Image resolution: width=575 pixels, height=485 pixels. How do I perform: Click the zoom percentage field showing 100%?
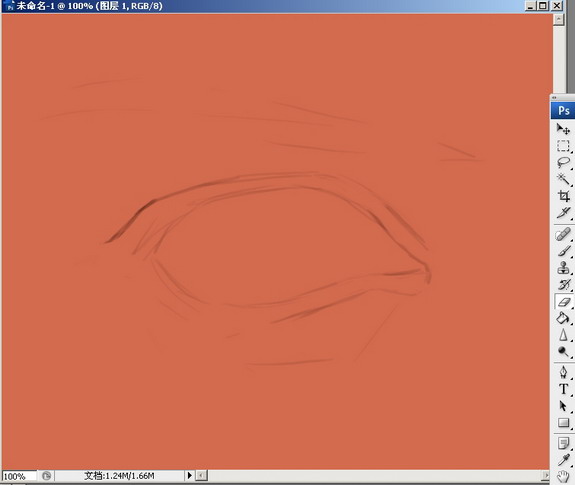(x=19, y=476)
